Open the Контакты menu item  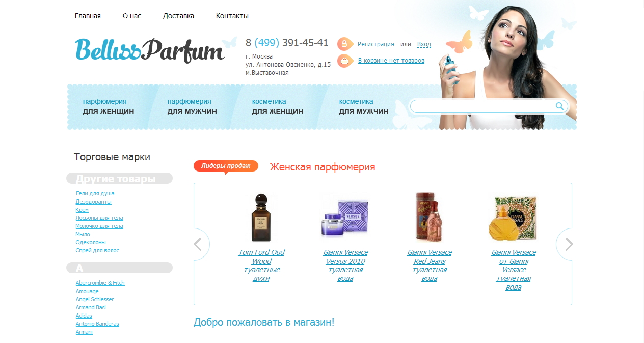coord(232,16)
